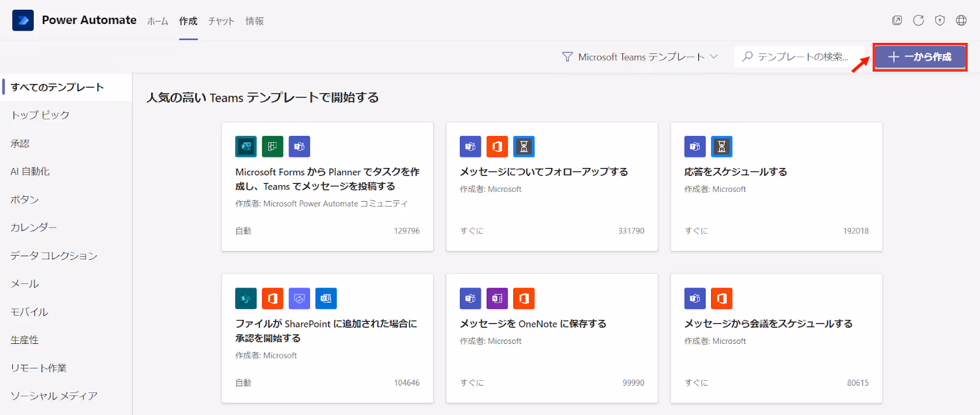Click the Planner icon in Forms card
Viewport: 980px width, 415px height.
pos(273,147)
